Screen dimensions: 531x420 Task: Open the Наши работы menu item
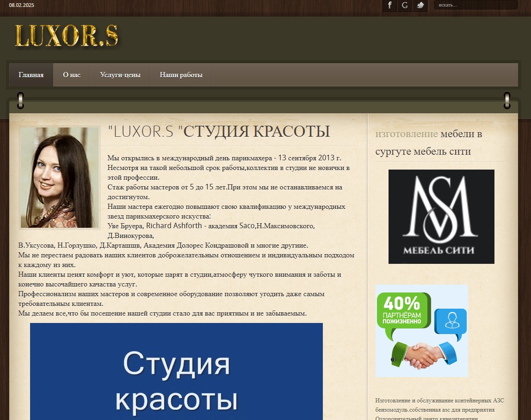point(181,75)
